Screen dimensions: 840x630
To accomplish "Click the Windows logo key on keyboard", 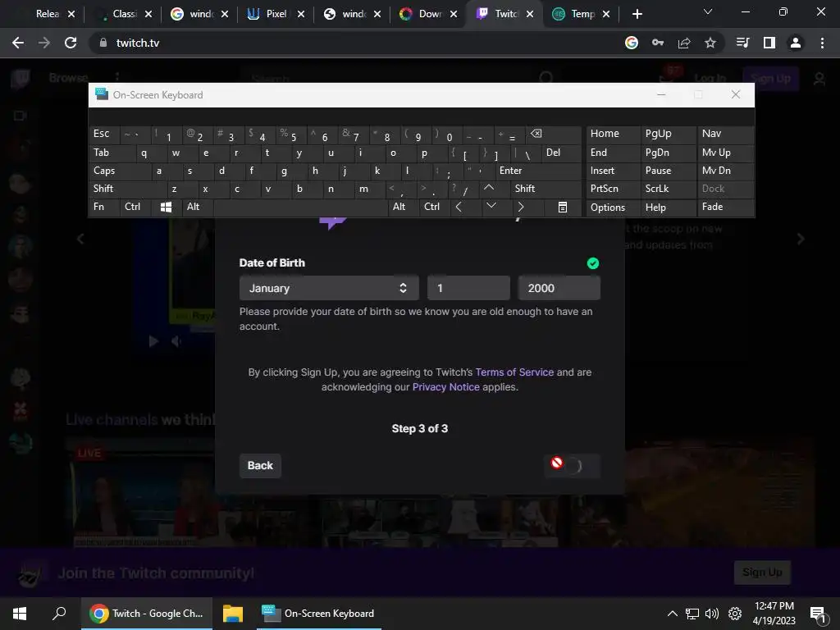I will tap(166, 207).
